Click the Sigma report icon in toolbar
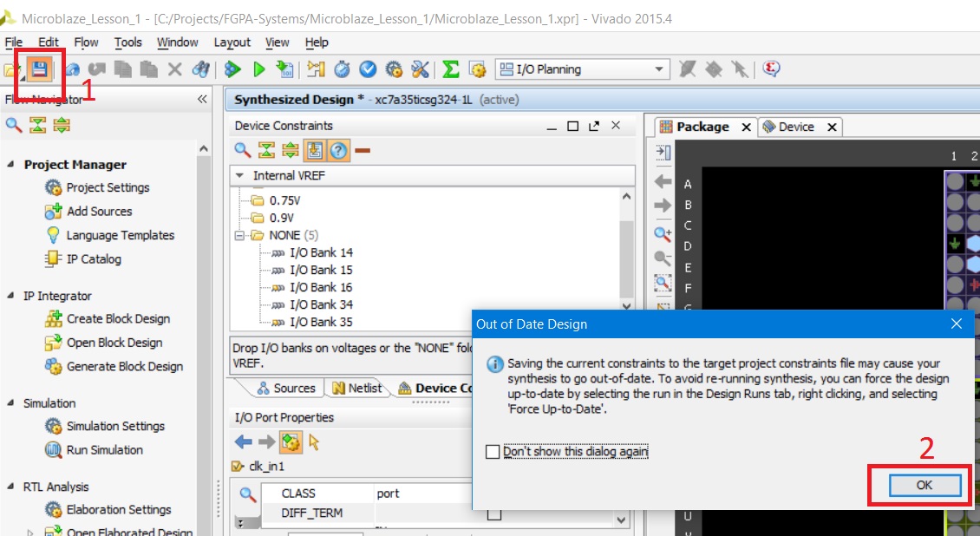The width and height of the screenshot is (980, 536). pyautogui.click(x=451, y=69)
